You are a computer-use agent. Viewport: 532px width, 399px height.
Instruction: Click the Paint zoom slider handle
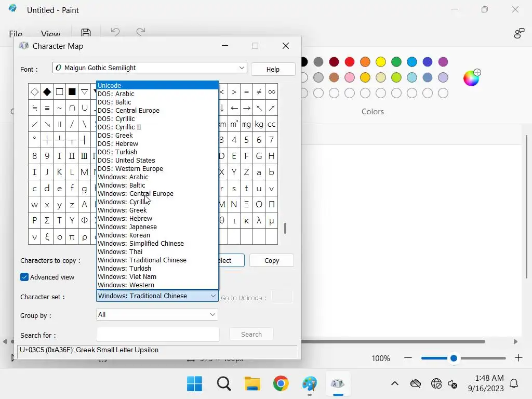tap(454, 358)
